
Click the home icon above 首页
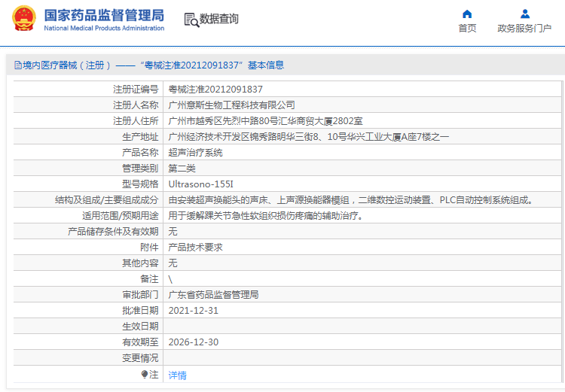pyautogui.click(x=467, y=14)
